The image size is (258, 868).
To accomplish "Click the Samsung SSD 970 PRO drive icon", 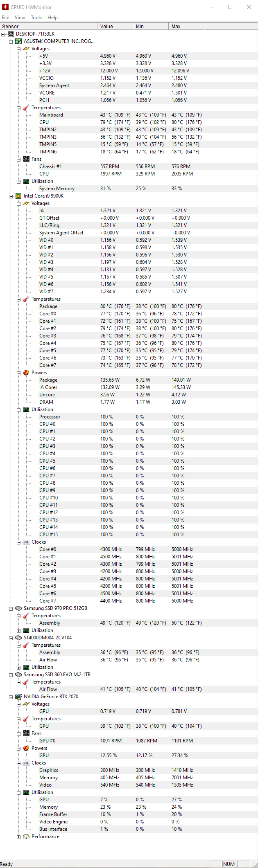I will click(18, 608).
